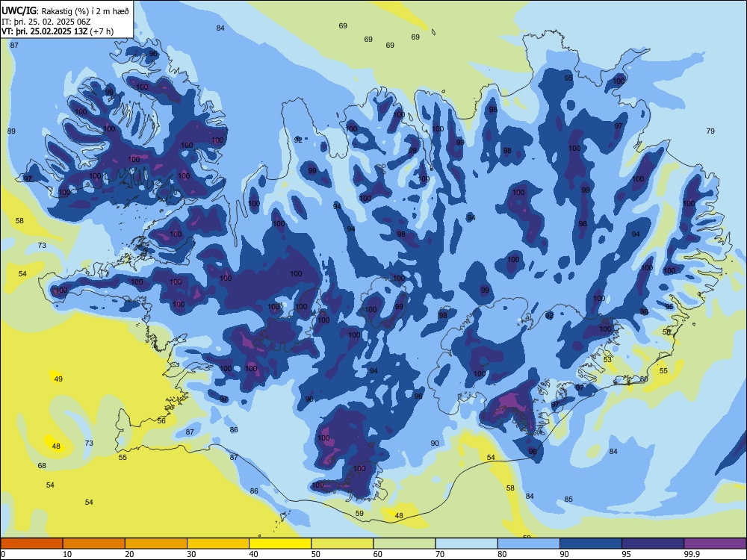Screen dimensions: 747x560
Task: Click the dark orange 0–10 legend swatch
Action: (31, 544)
